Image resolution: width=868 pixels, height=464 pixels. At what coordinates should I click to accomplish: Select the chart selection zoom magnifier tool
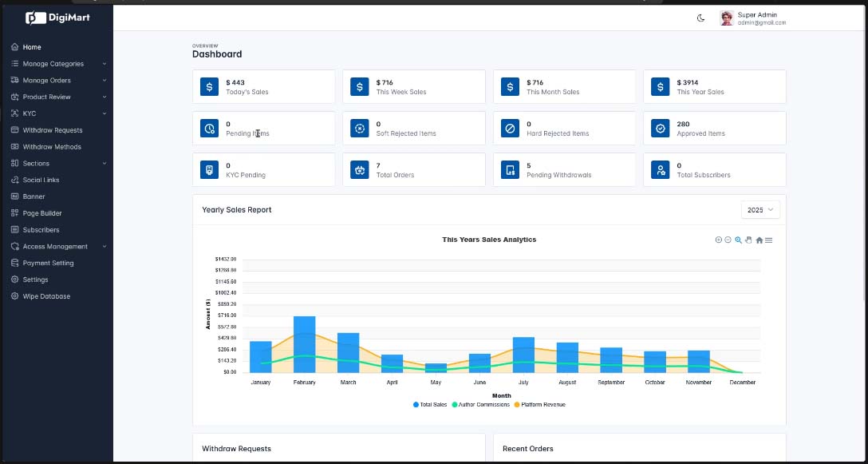click(x=738, y=240)
